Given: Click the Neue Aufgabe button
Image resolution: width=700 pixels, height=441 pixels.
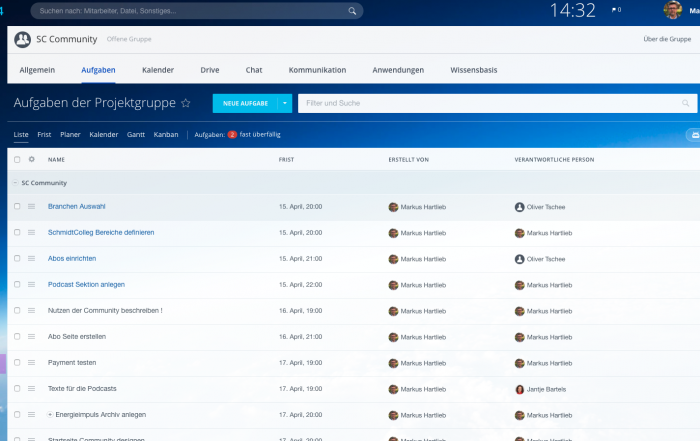Looking at the screenshot, I should tap(245, 103).
